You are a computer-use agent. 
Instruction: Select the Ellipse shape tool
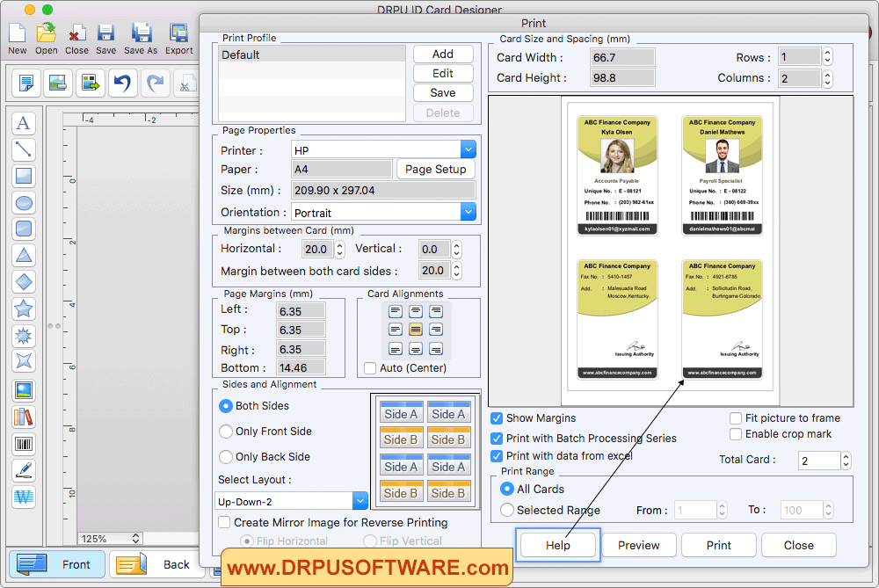(x=24, y=202)
